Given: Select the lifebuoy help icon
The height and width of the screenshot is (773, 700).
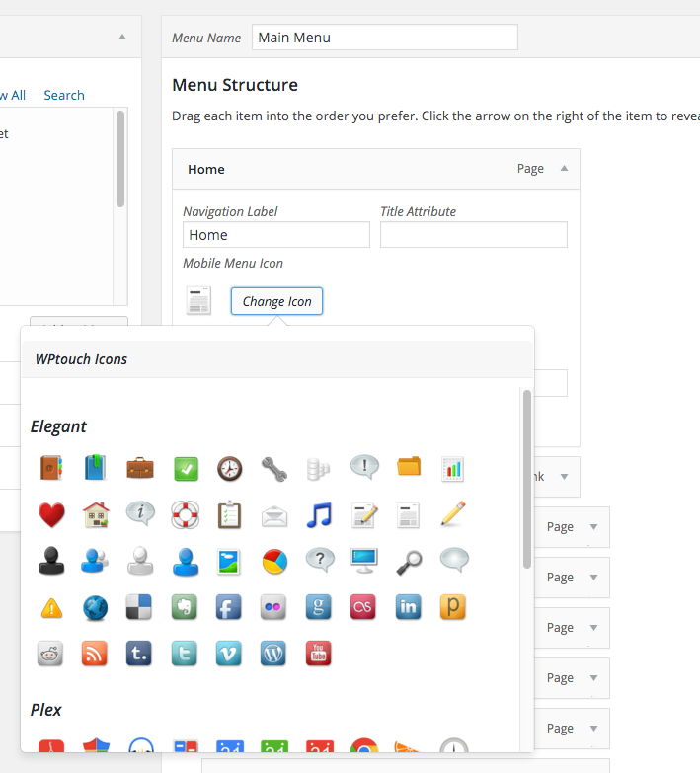Looking at the screenshot, I should [x=186, y=514].
